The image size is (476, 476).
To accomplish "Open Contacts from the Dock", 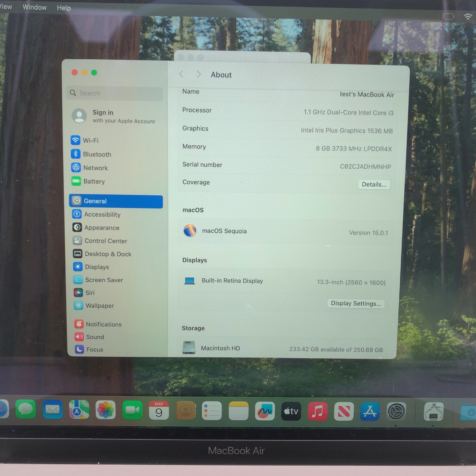I will click(x=185, y=411).
